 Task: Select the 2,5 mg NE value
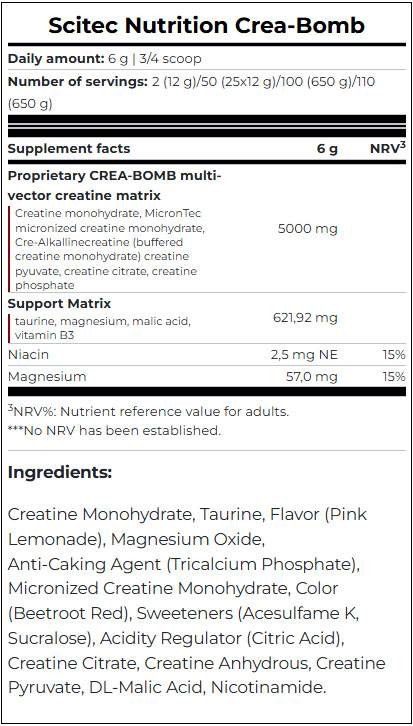point(304,355)
